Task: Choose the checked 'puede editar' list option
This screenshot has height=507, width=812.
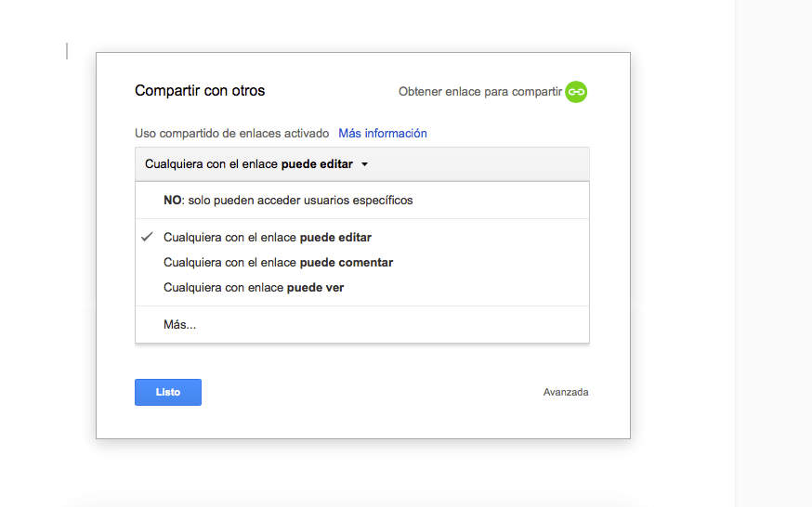Action: point(268,237)
